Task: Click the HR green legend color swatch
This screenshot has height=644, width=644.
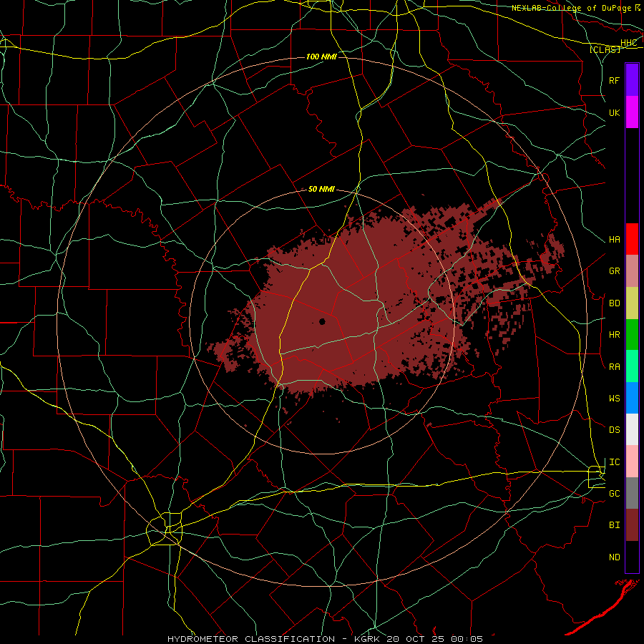Action: coord(632,335)
